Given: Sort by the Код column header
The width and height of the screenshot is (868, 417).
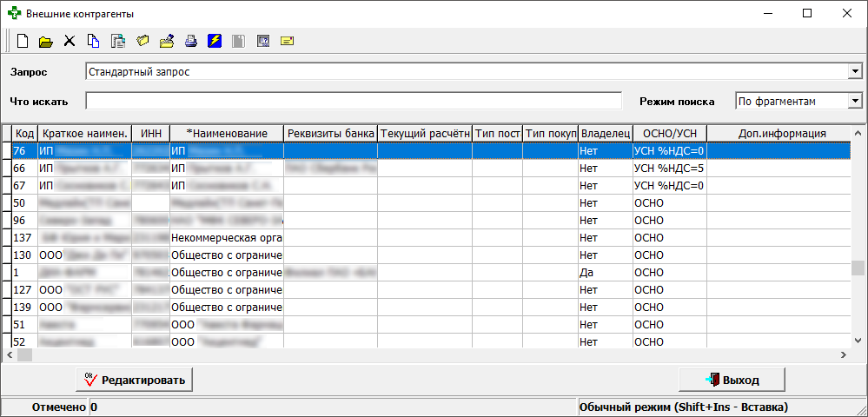Looking at the screenshot, I should (x=25, y=133).
